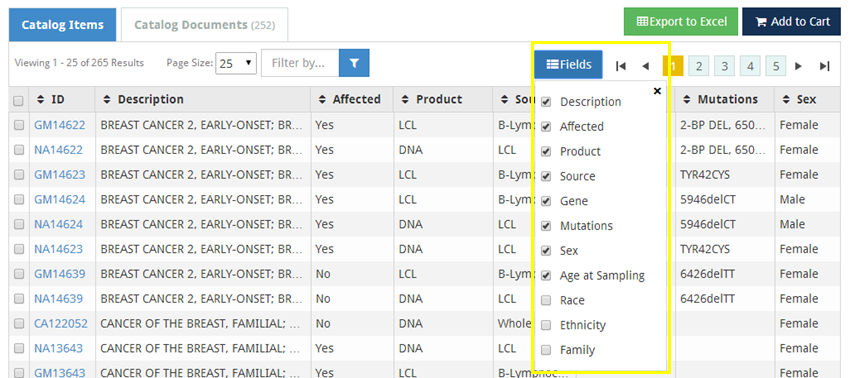Open catalog item NA14622 link

click(59, 150)
